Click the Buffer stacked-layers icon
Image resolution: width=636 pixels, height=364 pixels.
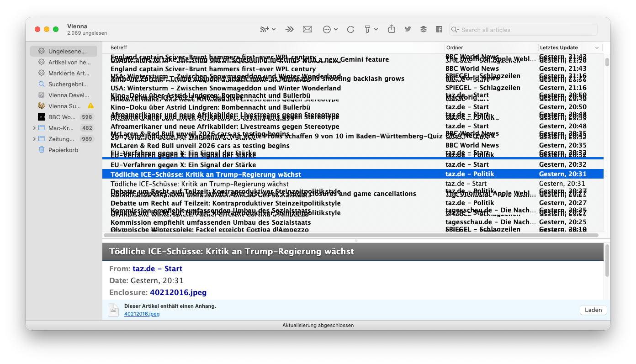point(424,29)
